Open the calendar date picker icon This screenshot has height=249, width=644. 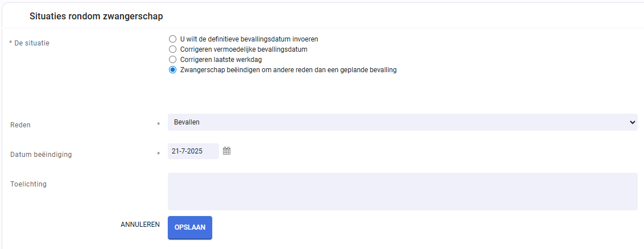[x=227, y=151]
